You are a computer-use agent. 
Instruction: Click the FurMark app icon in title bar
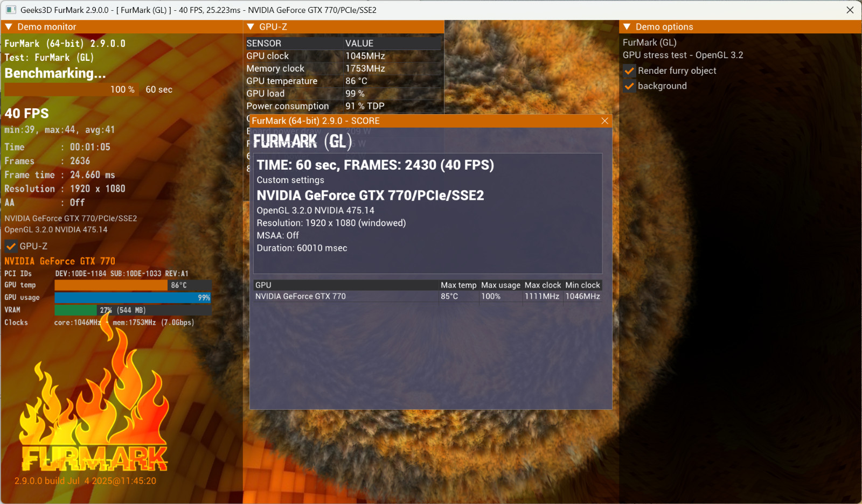(x=11, y=10)
